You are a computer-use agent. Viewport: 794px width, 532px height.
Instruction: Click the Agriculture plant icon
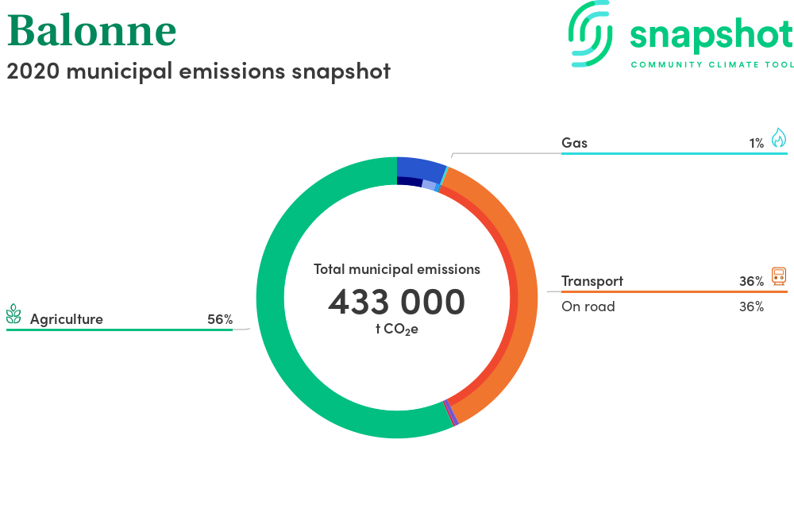click(x=14, y=314)
